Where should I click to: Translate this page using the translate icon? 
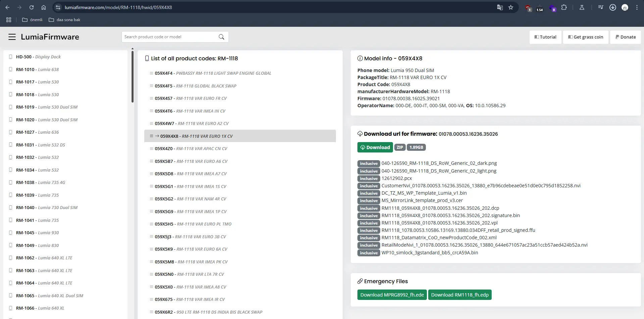[x=500, y=7]
